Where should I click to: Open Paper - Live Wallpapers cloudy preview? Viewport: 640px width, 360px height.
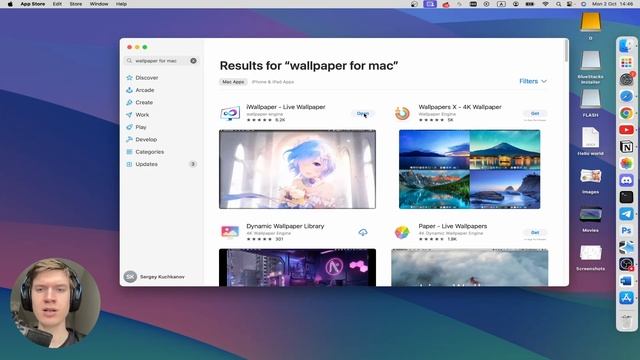point(469,267)
